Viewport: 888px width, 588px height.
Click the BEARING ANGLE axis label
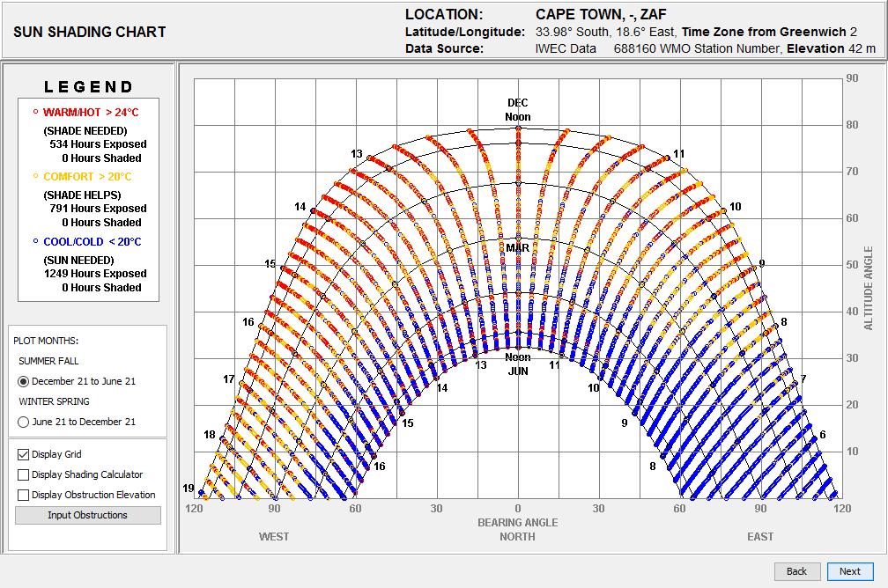[x=518, y=522]
